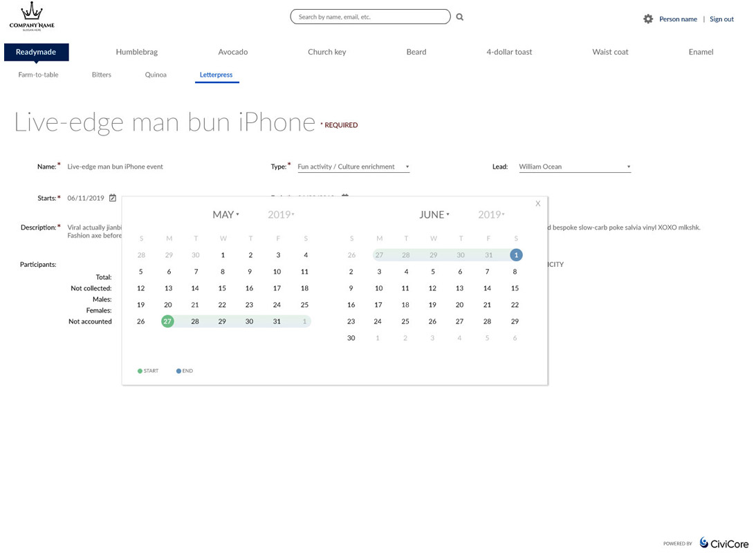
Task: Pick June 15 in the calendar
Action: 515,288
